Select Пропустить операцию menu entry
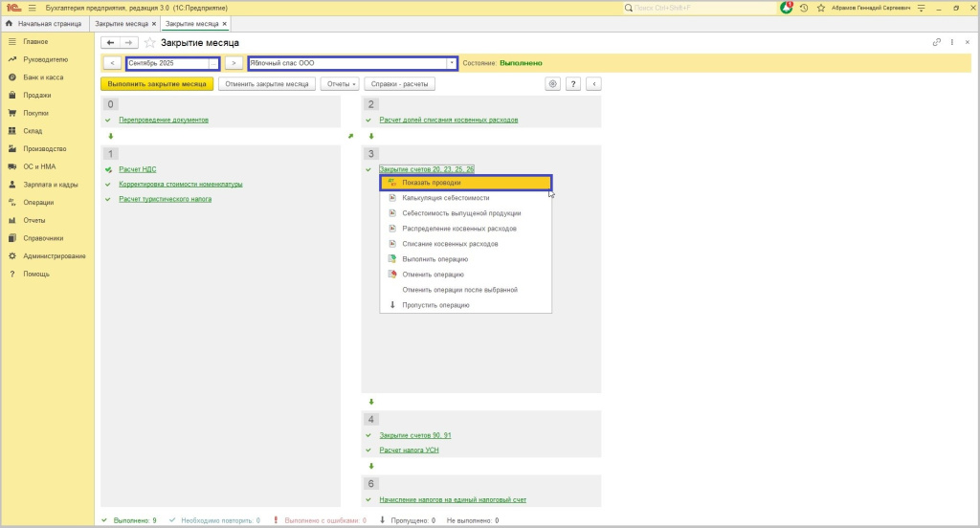The height and width of the screenshot is (528, 980). [435, 305]
